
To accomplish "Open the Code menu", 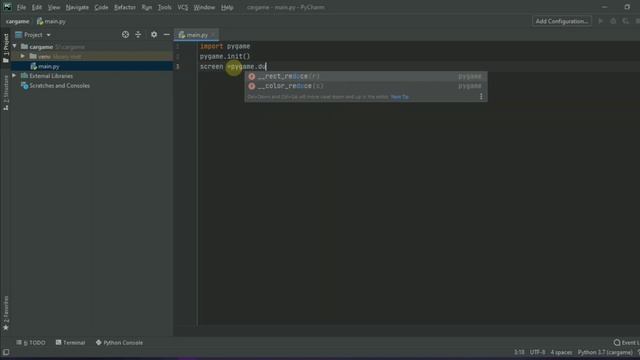I will click(x=101, y=7).
